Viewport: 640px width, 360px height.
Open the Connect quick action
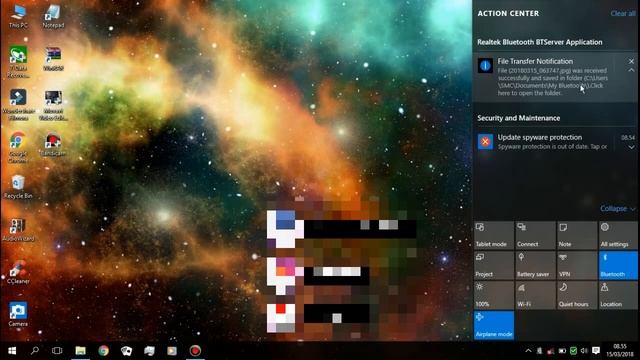pyautogui.click(x=535, y=235)
